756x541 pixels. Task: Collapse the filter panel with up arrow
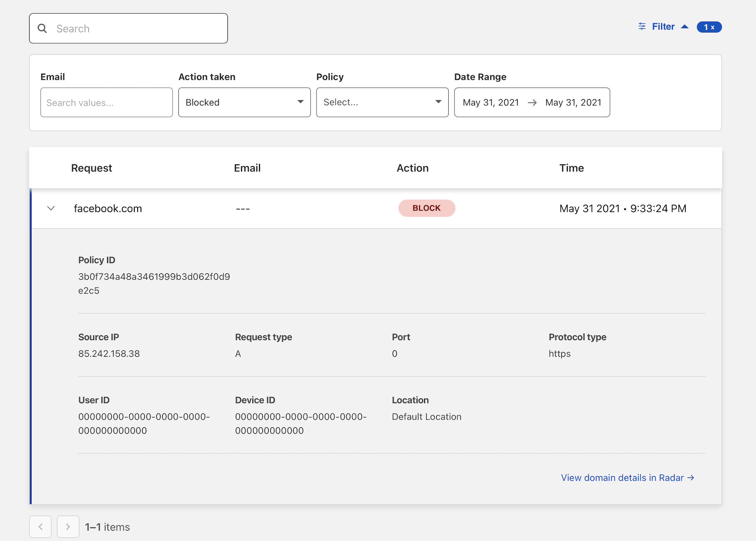(x=684, y=27)
